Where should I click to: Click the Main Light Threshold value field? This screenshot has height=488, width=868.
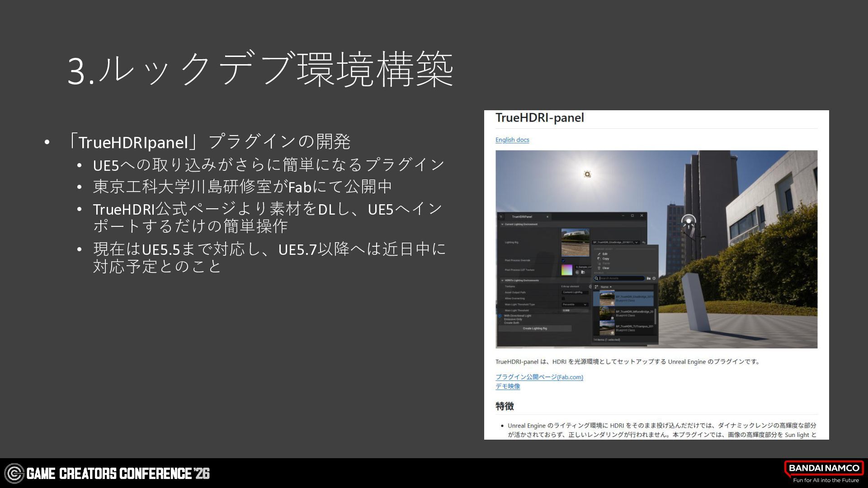[x=575, y=310]
